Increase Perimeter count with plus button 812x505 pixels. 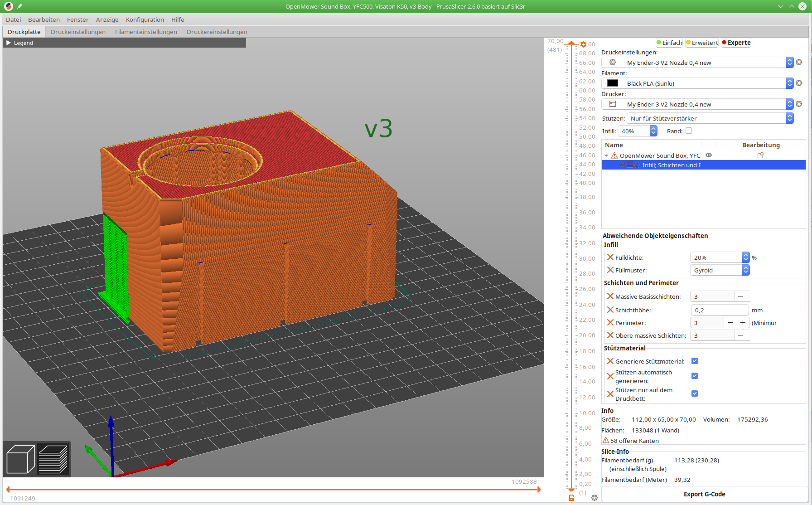coord(743,322)
